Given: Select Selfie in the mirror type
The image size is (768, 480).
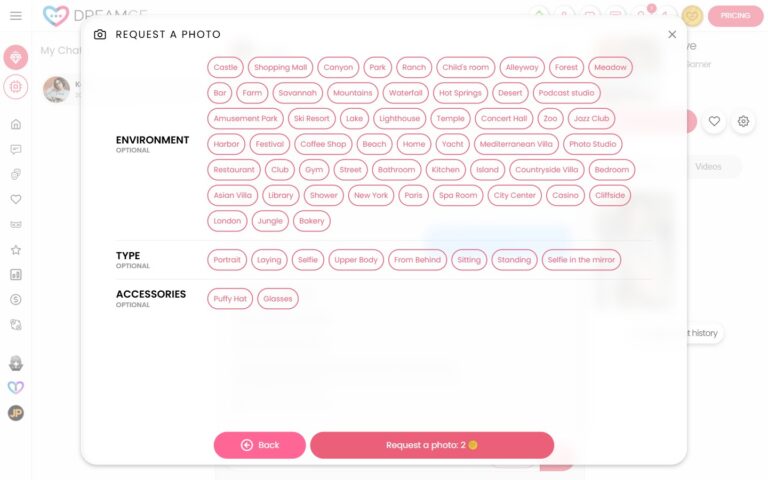Looking at the screenshot, I should click(x=581, y=260).
